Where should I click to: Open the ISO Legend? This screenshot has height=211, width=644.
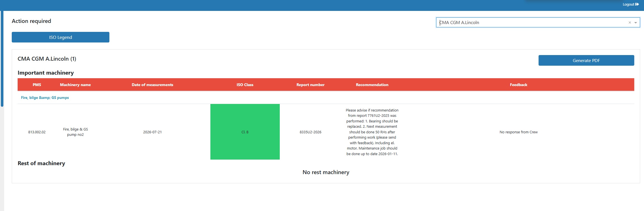pyautogui.click(x=60, y=37)
